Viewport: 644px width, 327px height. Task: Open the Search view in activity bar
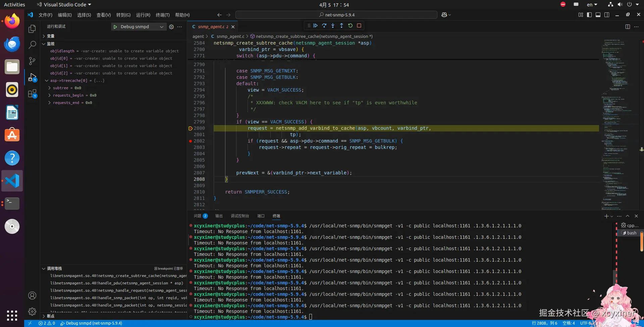[32, 45]
